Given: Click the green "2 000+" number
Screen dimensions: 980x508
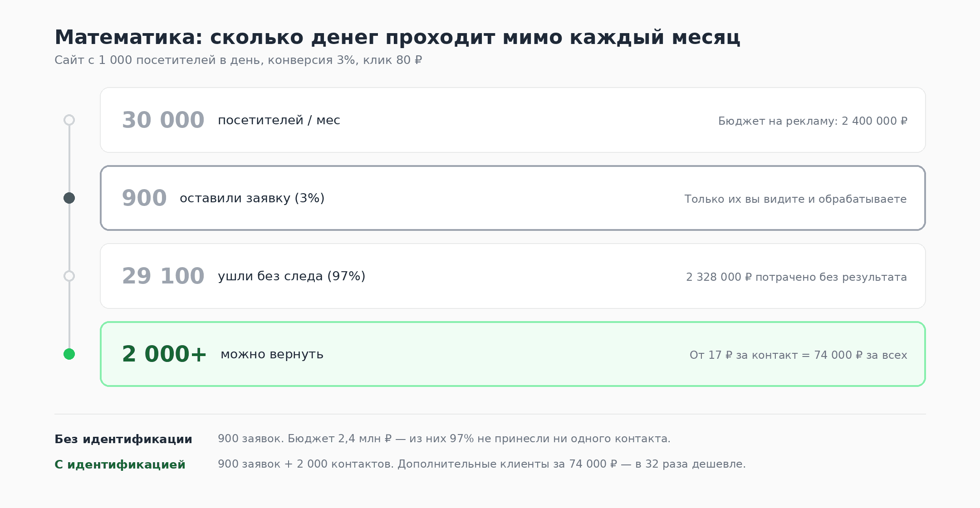Looking at the screenshot, I should coord(164,354).
